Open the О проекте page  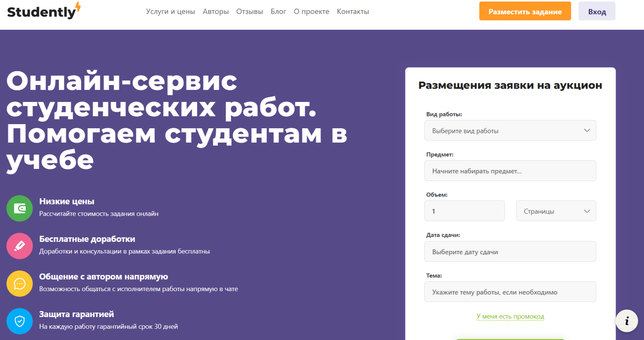311,11
